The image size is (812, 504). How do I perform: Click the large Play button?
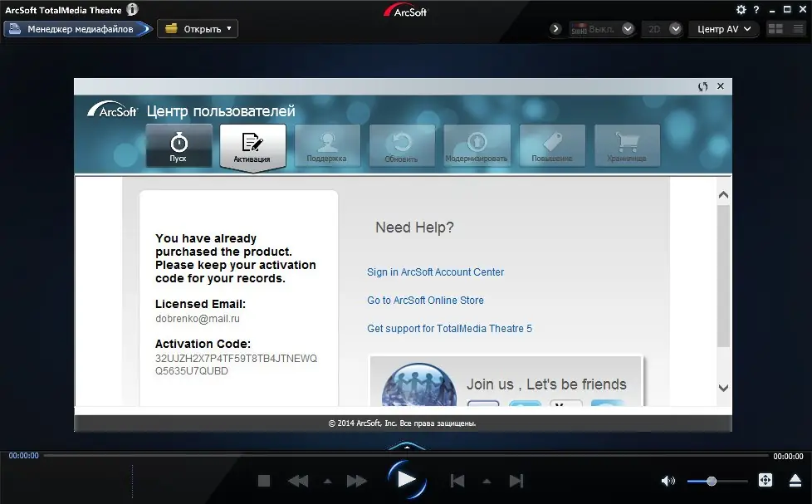coord(407,480)
